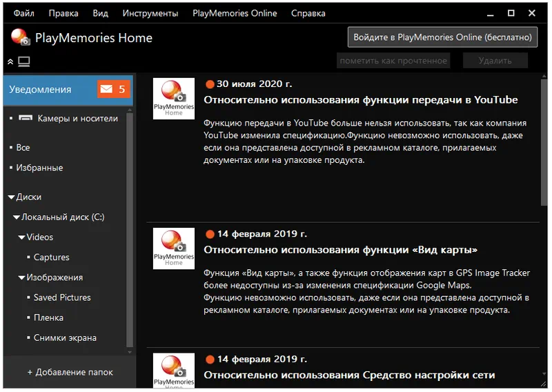
Task: Collapse the Локальный диск (C:) node
Action: tap(16, 217)
